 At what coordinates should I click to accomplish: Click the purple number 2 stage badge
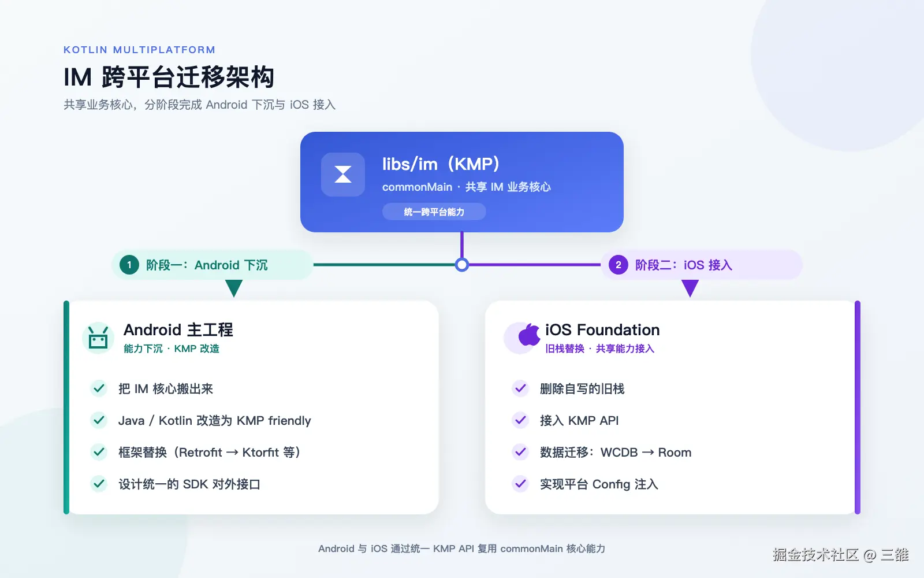619,265
